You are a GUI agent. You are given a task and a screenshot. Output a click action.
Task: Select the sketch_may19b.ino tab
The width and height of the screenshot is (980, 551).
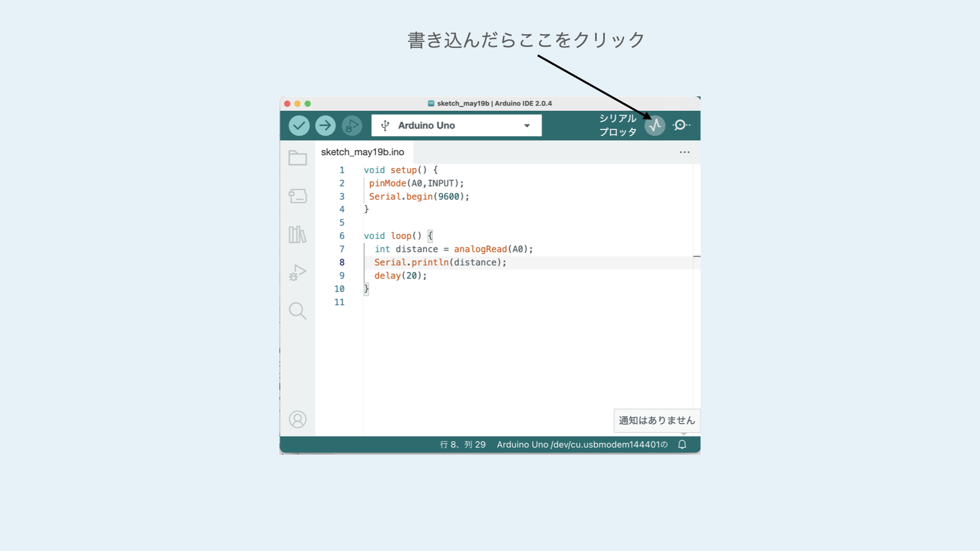click(362, 153)
